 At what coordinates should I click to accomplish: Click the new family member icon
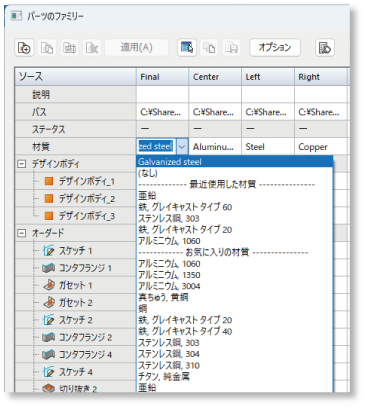pos(24,48)
